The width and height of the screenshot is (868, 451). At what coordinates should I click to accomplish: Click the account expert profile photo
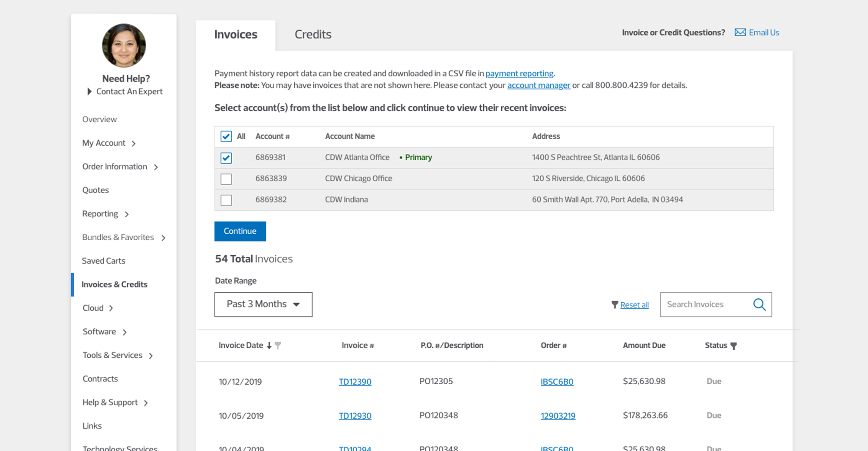click(x=124, y=46)
